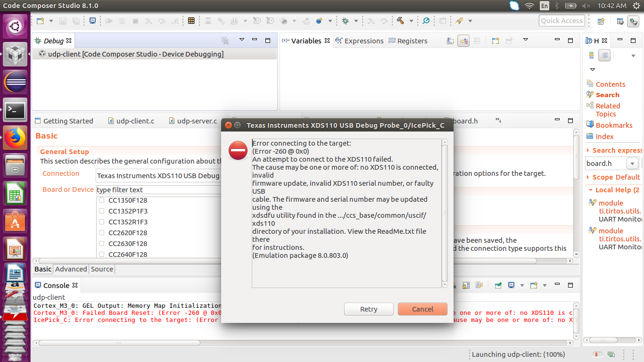
Task: Click Show Type Names icon in Variables
Action: (450, 41)
